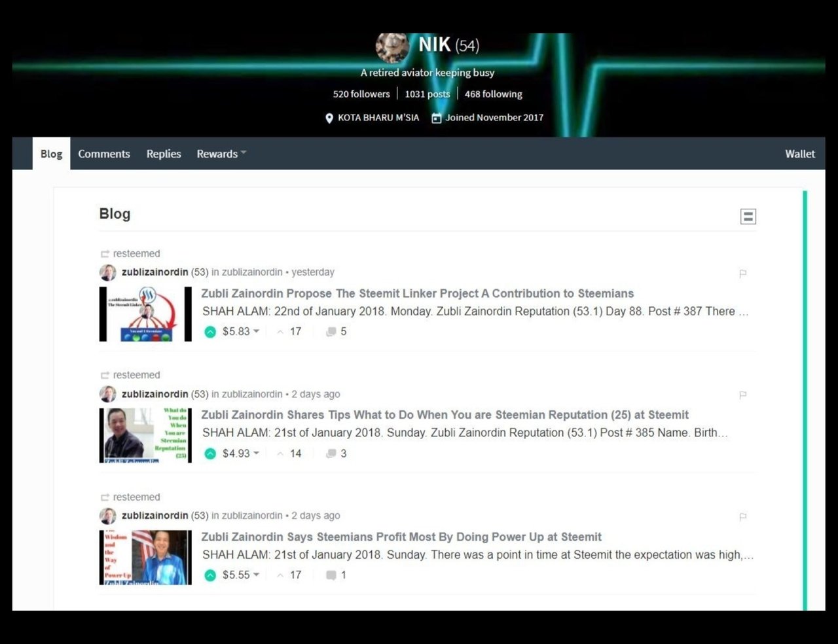This screenshot has height=644, width=838.
Task: Open the Power Up post thumbnail
Action: 145,557
